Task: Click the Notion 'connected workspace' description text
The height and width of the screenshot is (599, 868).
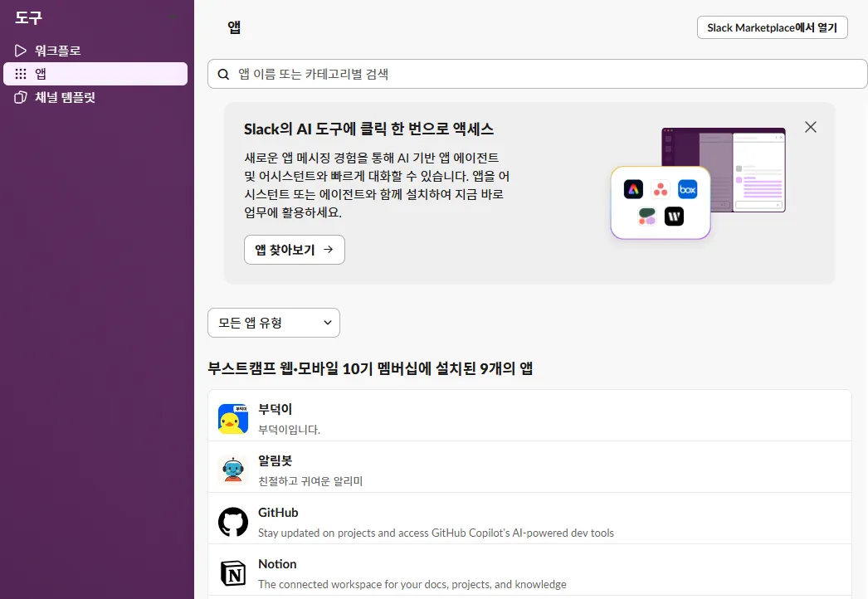Action: [x=412, y=584]
